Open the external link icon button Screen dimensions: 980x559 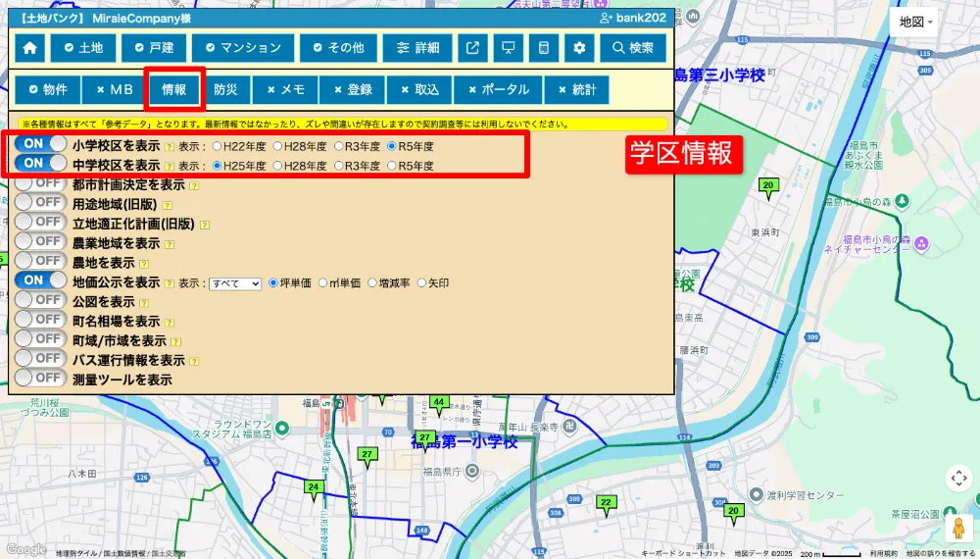[472, 48]
